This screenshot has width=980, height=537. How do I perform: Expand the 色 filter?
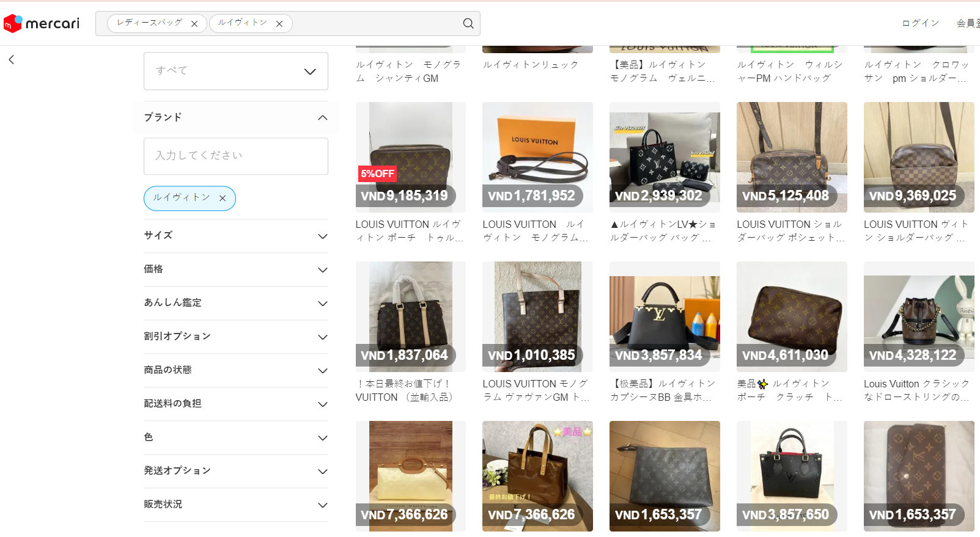coord(236,437)
